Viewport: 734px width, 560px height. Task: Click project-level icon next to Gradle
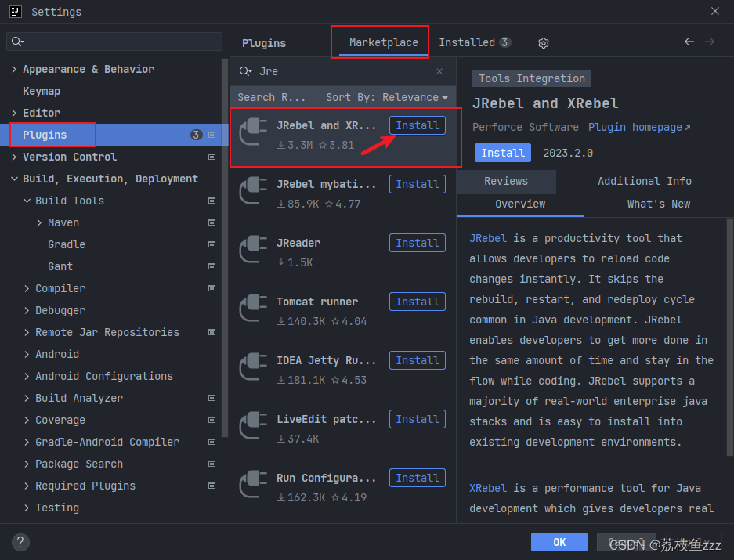point(212,244)
